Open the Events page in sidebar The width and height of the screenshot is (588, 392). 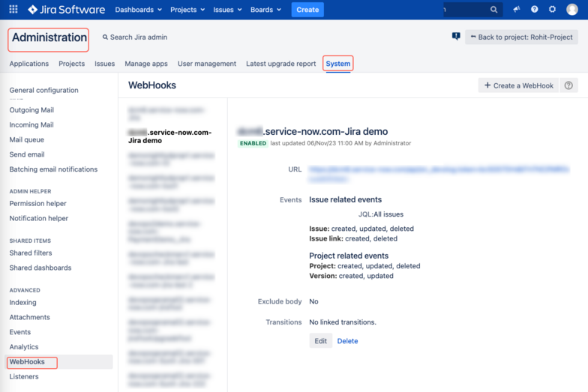19,332
